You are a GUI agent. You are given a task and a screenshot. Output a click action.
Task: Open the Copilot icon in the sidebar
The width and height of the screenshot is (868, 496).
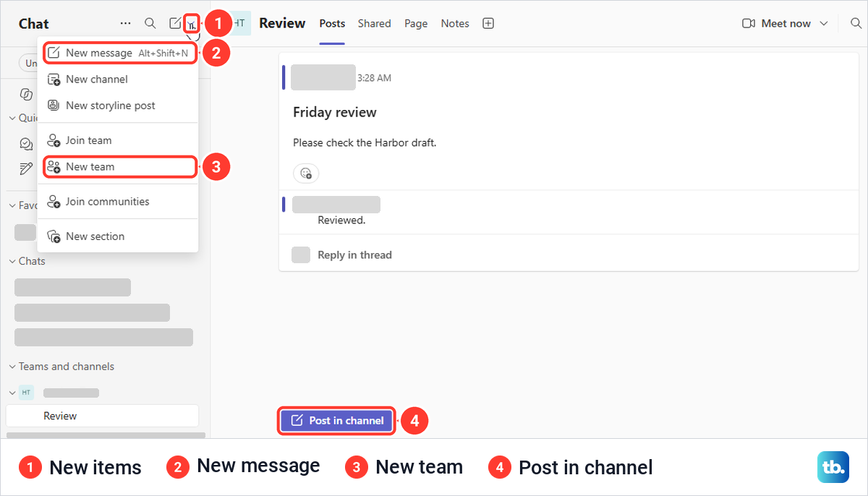(26, 95)
